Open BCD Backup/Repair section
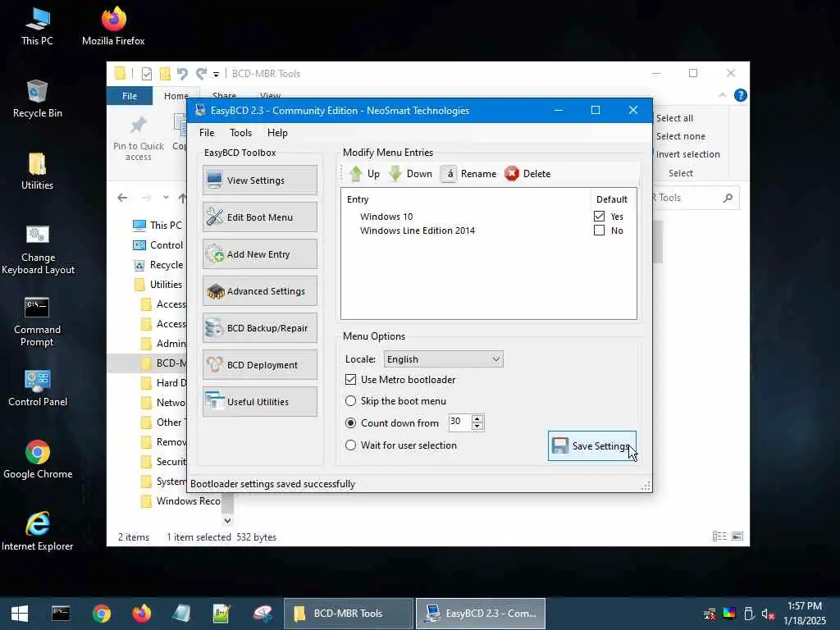Viewport: 840px width, 630px height. click(x=260, y=328)
